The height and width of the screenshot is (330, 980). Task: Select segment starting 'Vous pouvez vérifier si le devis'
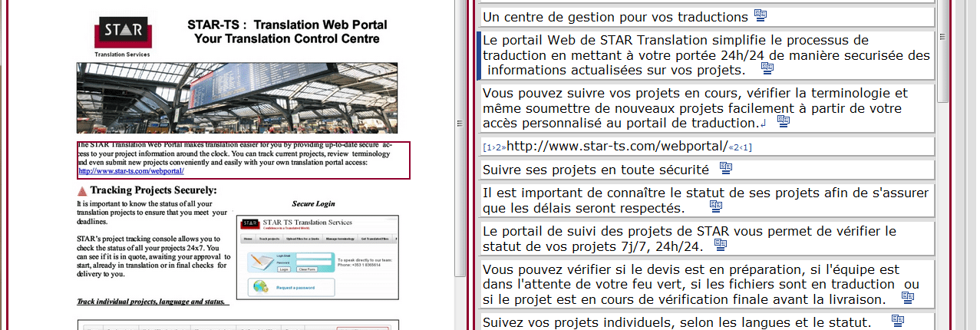pyautogui.click(x=706, y=284)
